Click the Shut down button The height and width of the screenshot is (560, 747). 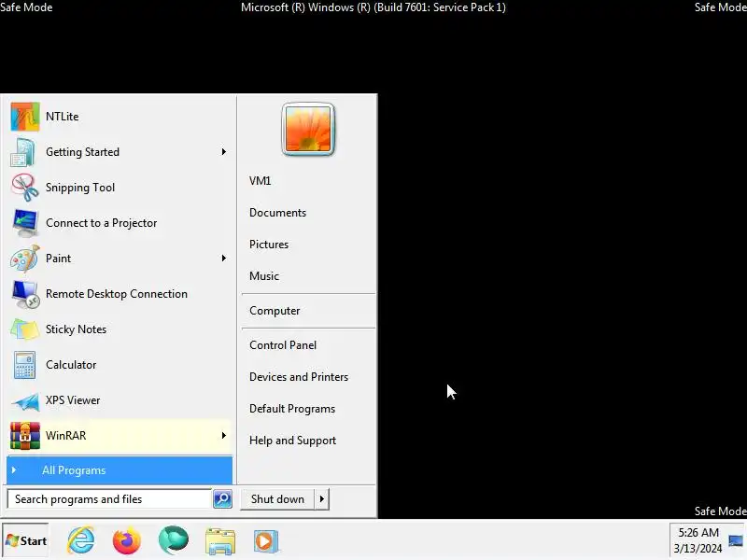(277, 499)
